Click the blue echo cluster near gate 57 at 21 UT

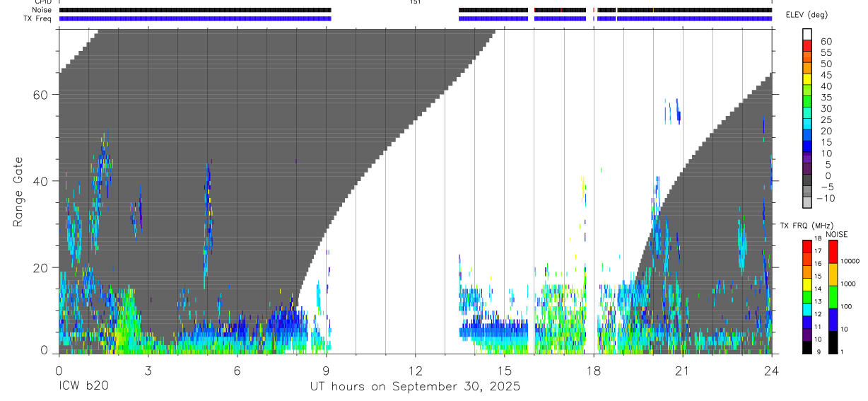(x=677, y=112)
